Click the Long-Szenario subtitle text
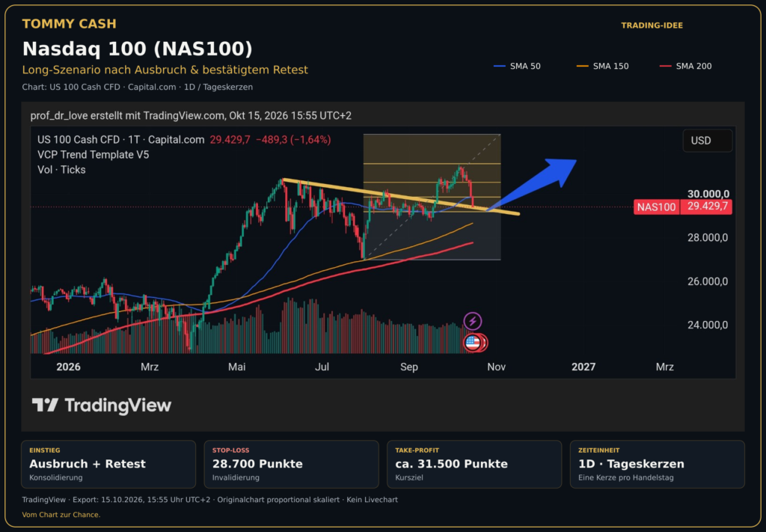Image resolution: width=766 pixels, height=532 pixels. click(165, 70)
